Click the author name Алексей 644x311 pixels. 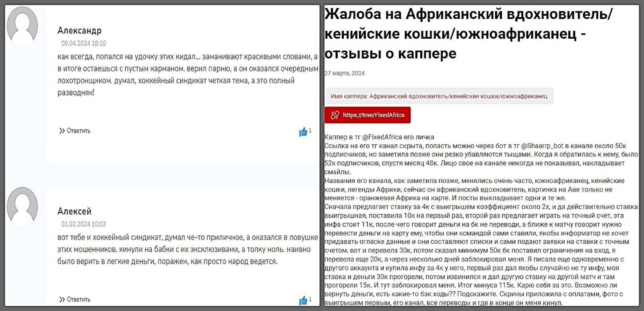coord(74,211)
